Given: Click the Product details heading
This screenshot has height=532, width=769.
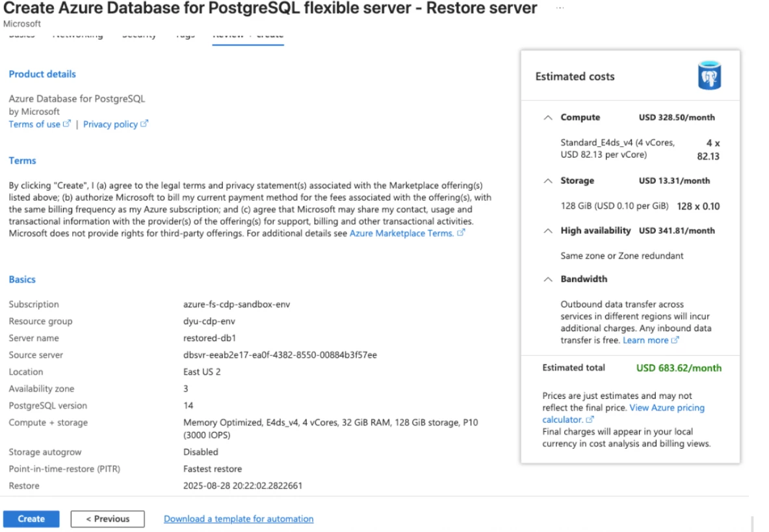Looking at the screenshot, I should (x=42, y=74).
